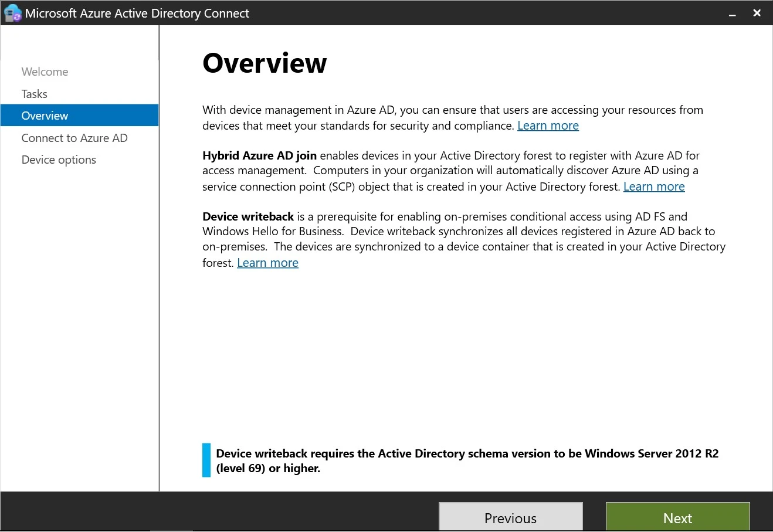
Task: Click the schema version requirement note
Action: (467, 461)
